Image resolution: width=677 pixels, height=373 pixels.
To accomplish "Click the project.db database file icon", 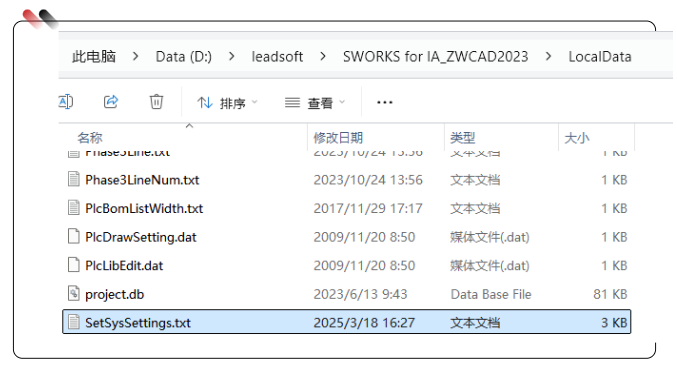I will pyautogui.click(x=74, y=293).
